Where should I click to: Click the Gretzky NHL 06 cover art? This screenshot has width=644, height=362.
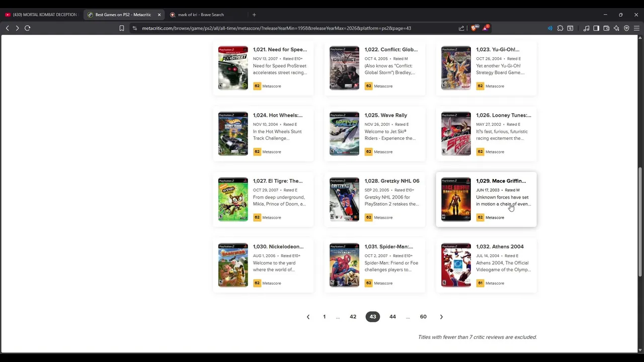tap(345, 199)
